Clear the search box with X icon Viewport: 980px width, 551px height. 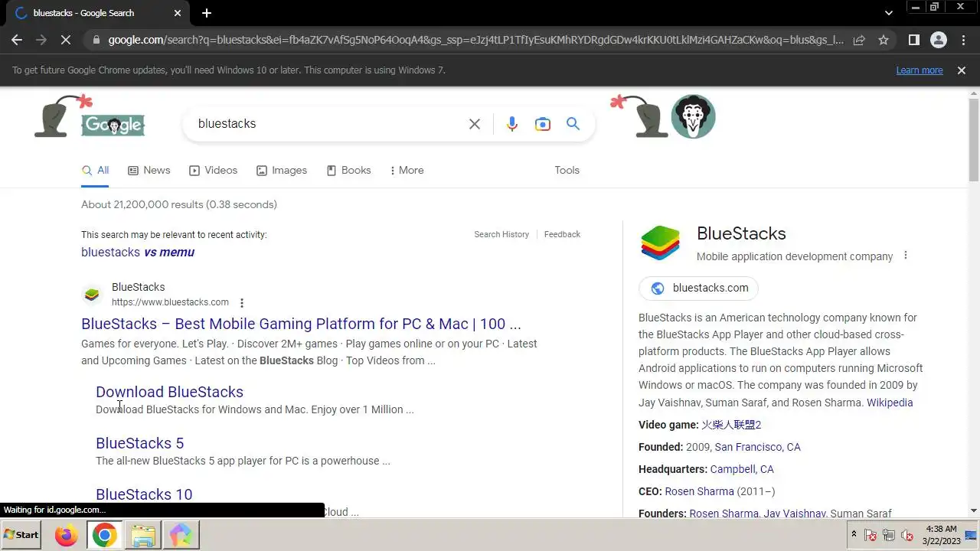click(475, 124)
